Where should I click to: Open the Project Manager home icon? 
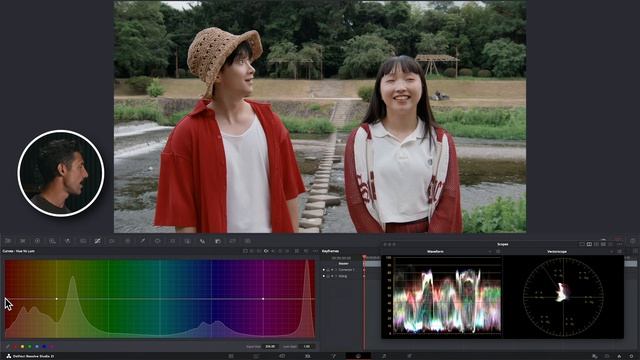click(619, 356)
